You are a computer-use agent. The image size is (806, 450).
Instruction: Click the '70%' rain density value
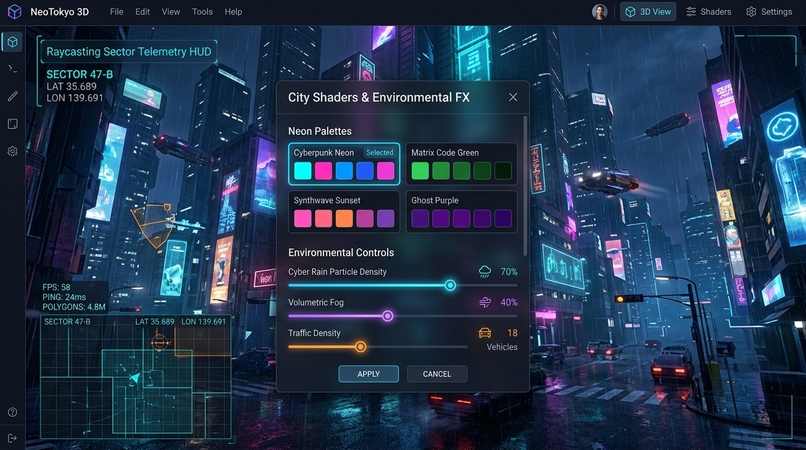coord(509,272)
